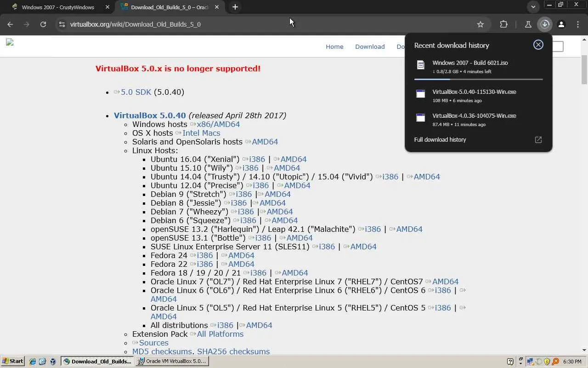Download Windows hosts x86/AMD64 installer

click(218, 124)
